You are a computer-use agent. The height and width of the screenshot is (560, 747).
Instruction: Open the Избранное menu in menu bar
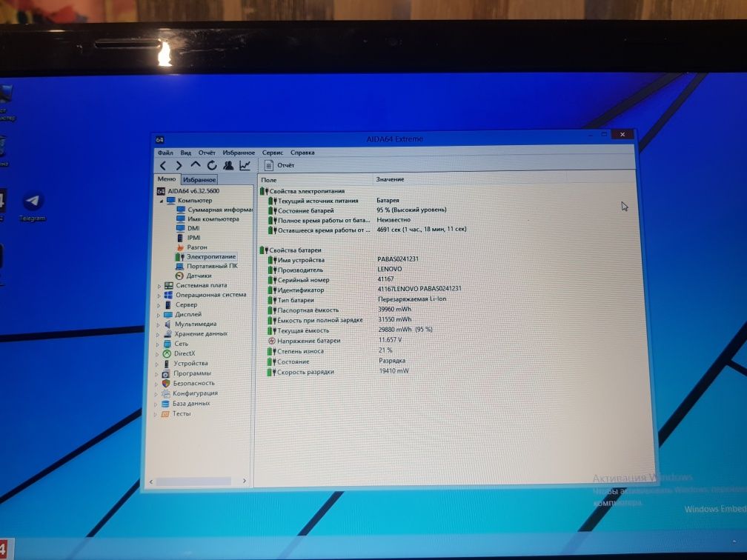[239, 153]
